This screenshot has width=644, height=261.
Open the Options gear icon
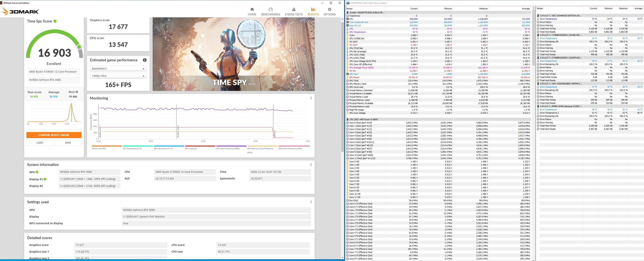(329, 10)
